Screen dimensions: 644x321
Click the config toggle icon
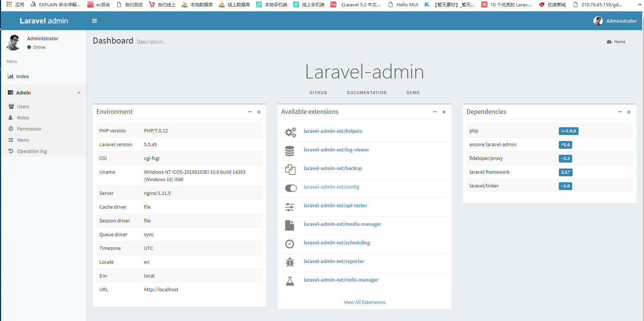point(291,188)
